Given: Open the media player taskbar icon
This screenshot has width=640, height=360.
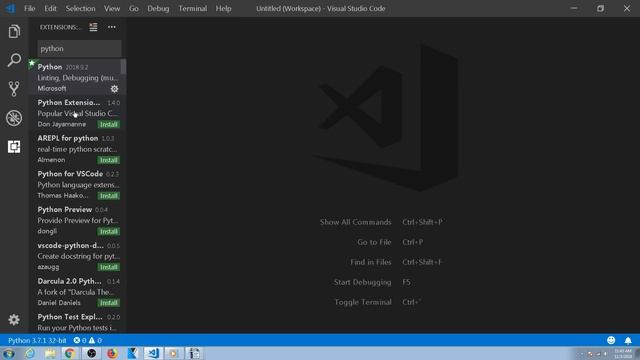Looking at the screenshot, I should [174, 353].
